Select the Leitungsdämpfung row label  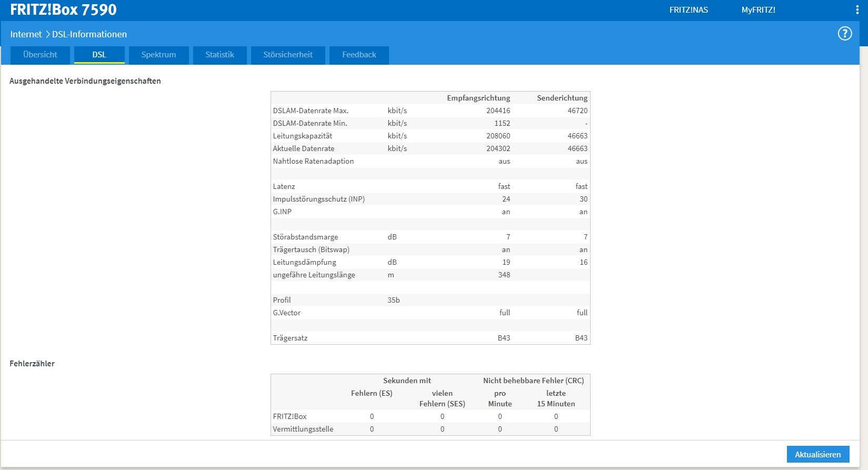(x=304, y=262)
